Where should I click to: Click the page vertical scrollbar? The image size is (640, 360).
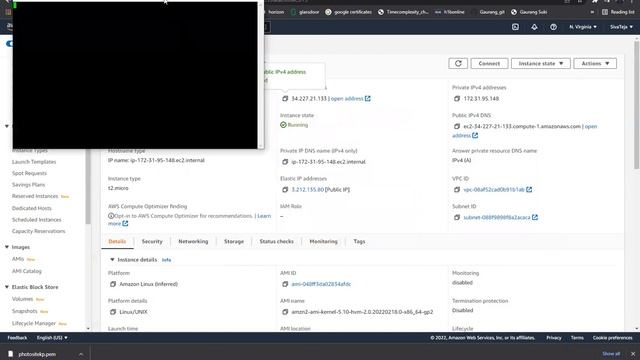pos(637,106)
